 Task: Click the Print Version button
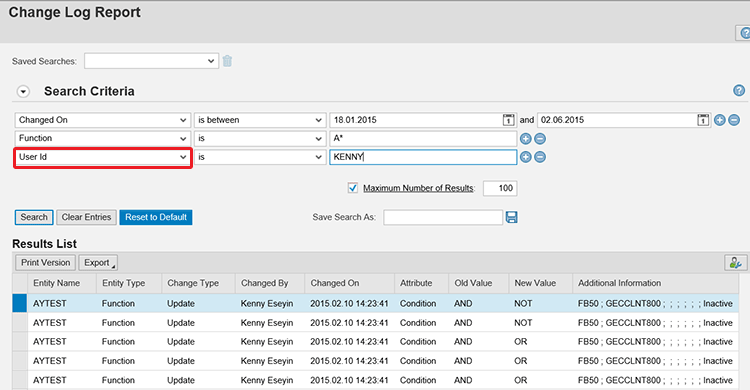[45, 263]
